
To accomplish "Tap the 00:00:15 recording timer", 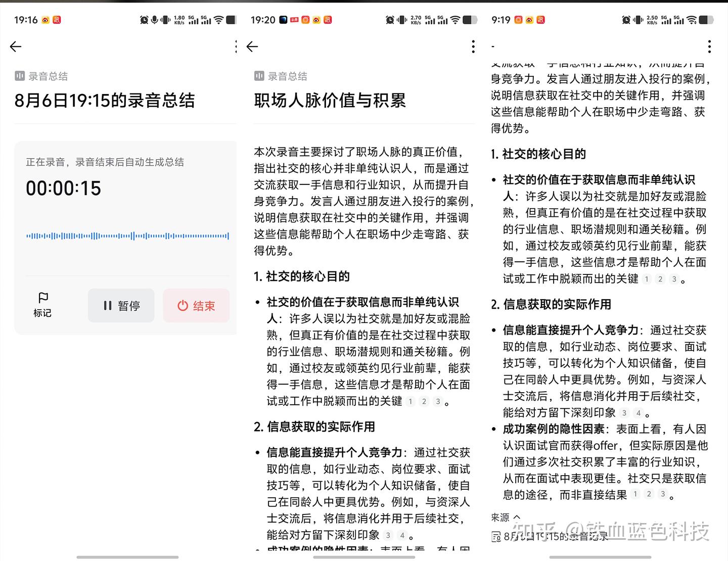I will pos(64,189).
